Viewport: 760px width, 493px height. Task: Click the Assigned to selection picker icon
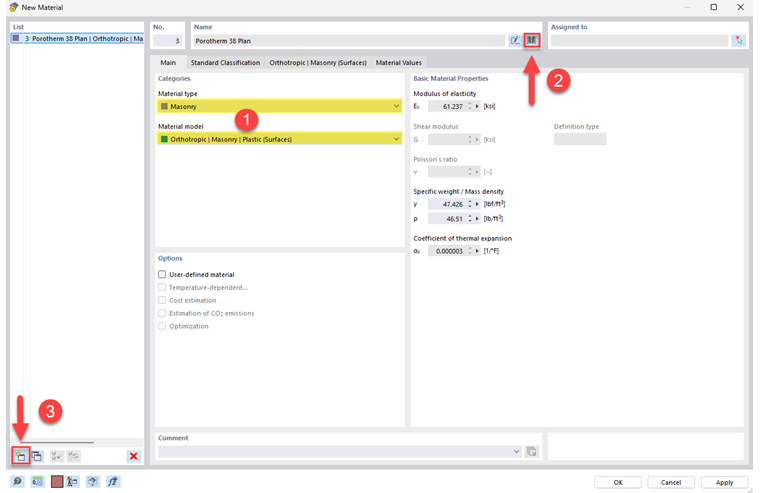coord(738,40)
